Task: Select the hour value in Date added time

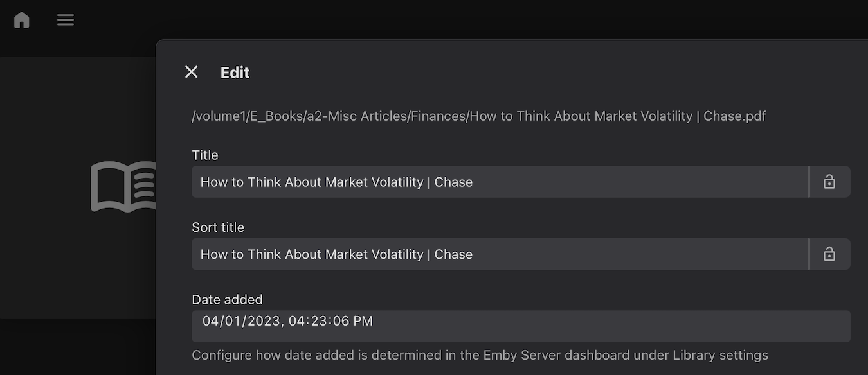Action: [x=296, y=321]
